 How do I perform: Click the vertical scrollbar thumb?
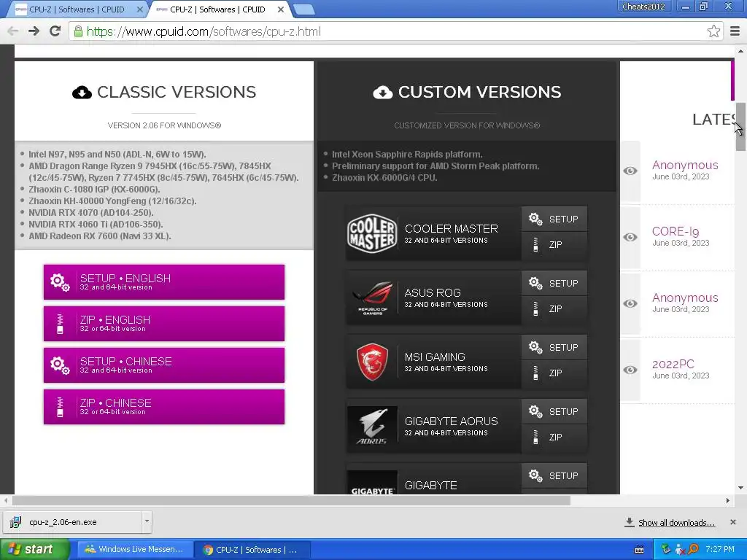coord(740,127)
